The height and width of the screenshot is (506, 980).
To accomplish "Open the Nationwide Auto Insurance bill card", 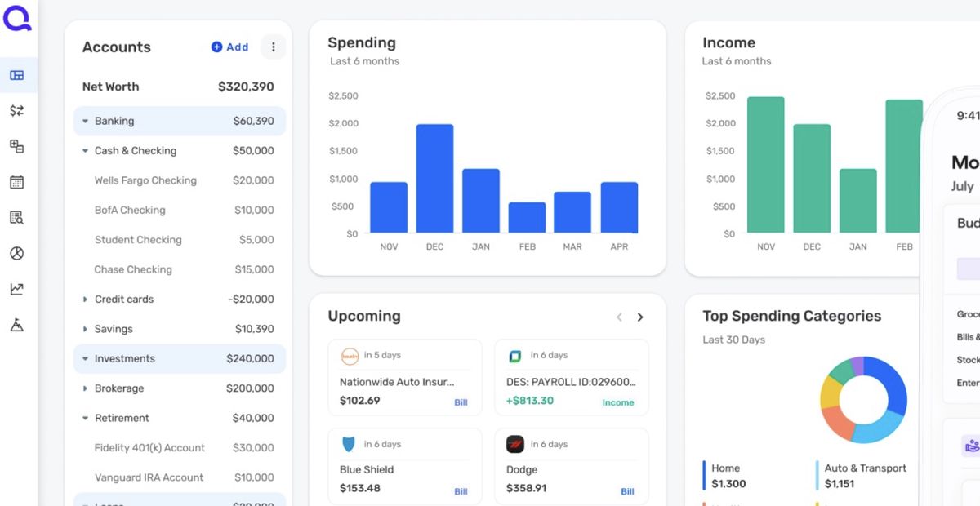I will coord(404,377).
